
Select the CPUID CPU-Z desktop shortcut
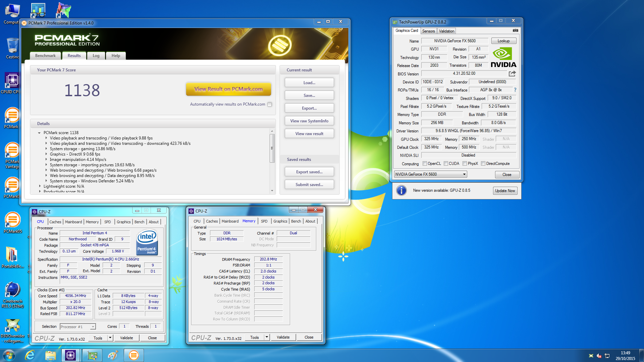(x=12, y=83)
